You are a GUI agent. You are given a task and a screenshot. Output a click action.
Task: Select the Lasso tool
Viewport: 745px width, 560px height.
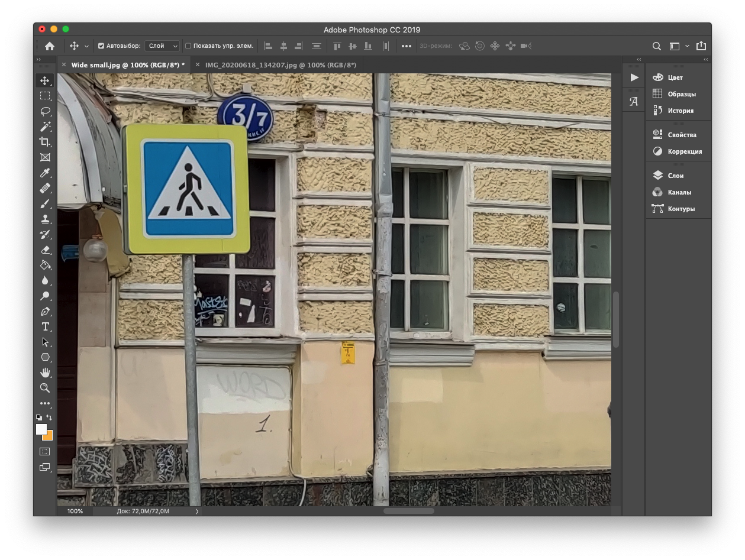click(x=45, y=111)
